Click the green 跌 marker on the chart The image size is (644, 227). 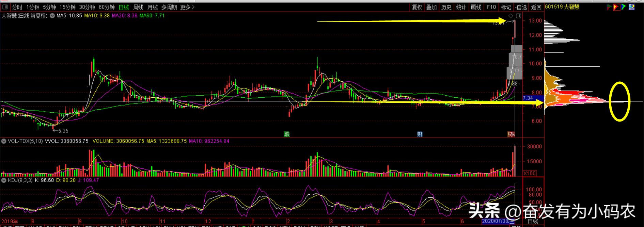287,134
